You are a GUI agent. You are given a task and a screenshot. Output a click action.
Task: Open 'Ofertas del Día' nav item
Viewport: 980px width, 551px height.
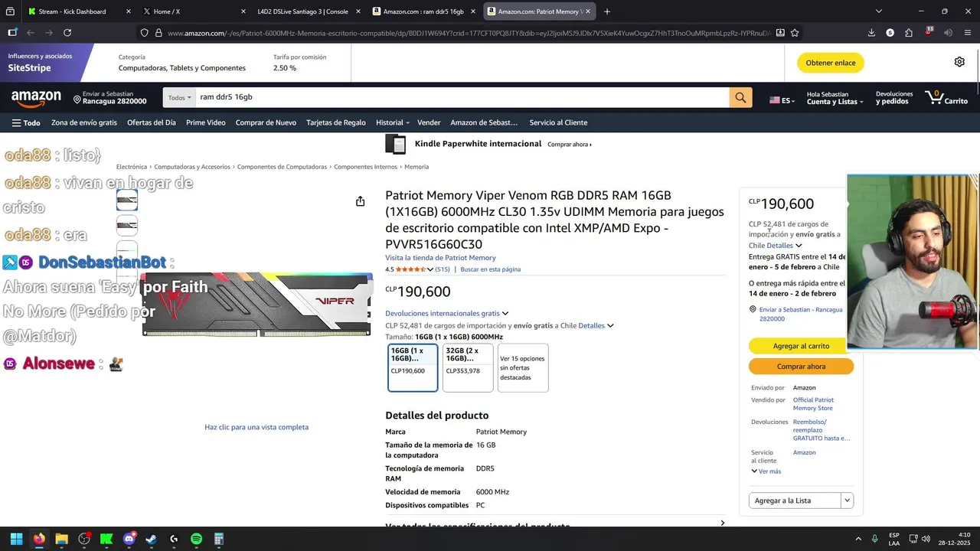[152, 122]
